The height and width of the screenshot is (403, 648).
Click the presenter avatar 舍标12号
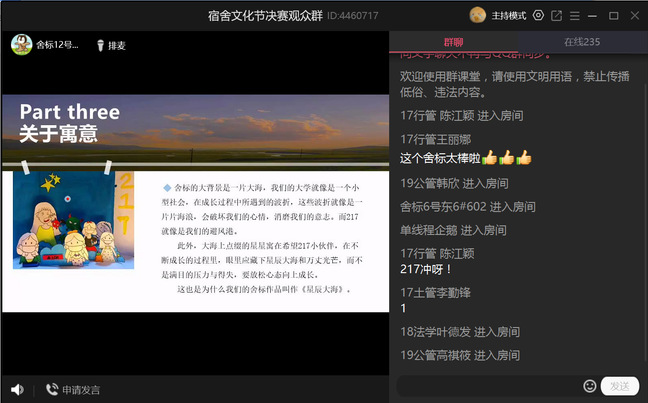coord(21,44)
